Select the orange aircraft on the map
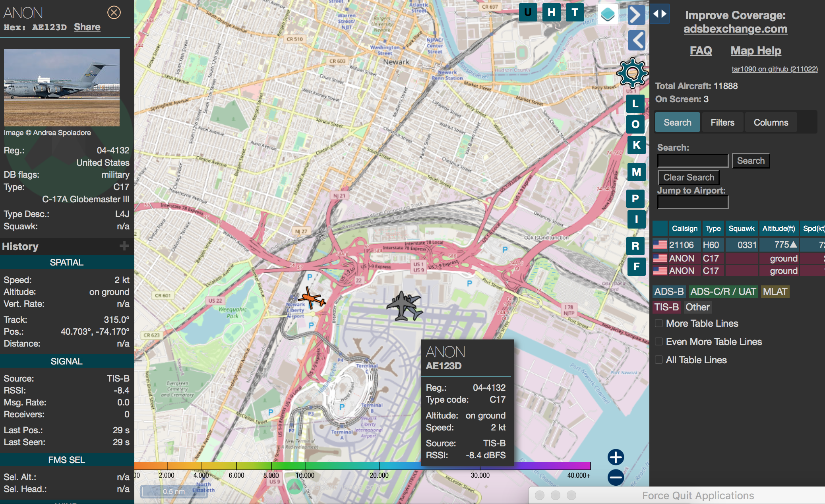The width and height of the screenshot is (825, 504). (x=311, y=298)
